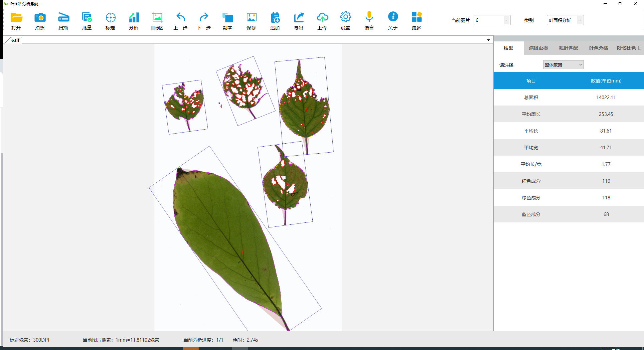
Task: Switch to the lesion and insect damage tab
Action: point(538,48)
